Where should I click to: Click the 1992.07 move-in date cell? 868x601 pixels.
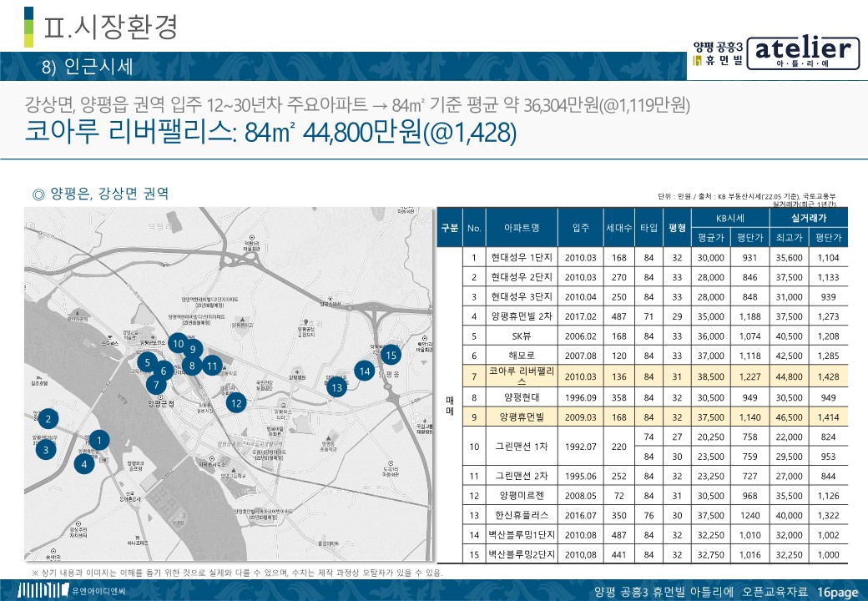point(580,447)
